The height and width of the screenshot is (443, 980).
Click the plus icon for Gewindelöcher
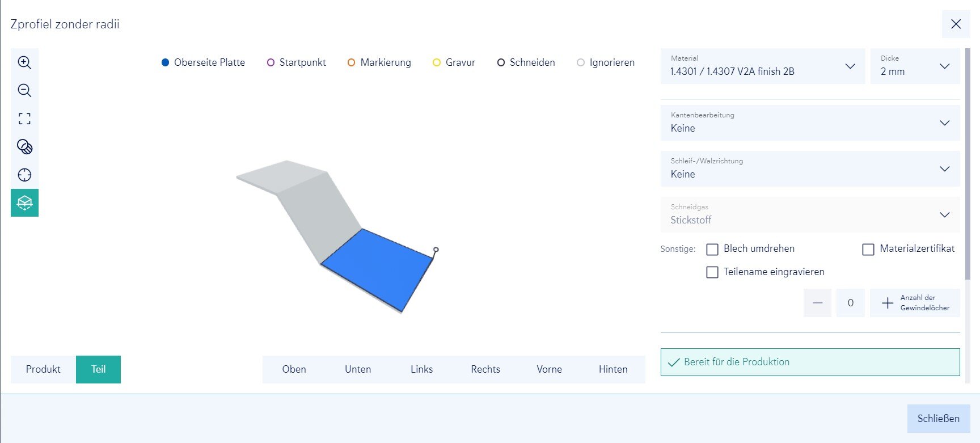[x=888, y=303]
